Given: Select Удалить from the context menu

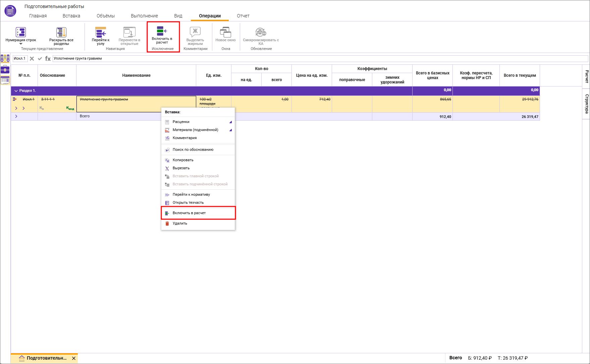Looking at the screenshot, I should click(180, 224).
